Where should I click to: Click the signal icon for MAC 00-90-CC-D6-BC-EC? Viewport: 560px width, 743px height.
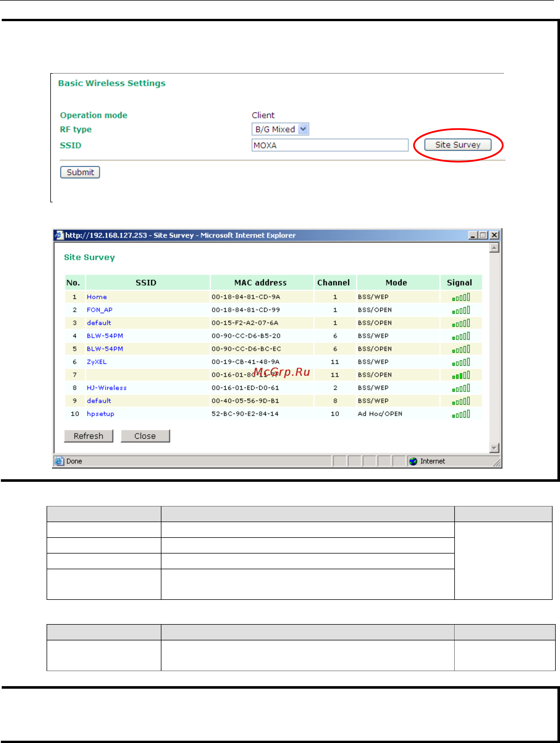[x=461, y=349]
